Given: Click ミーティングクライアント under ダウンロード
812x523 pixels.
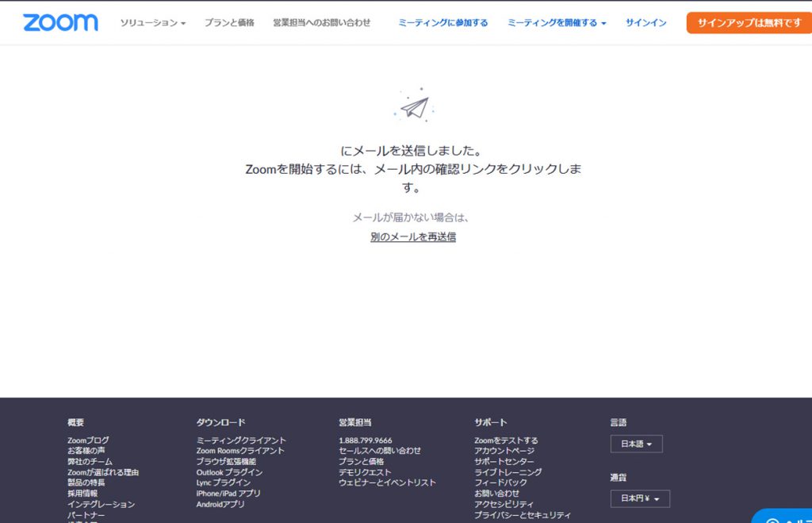Looking at the screenshot, I should 241,440.
